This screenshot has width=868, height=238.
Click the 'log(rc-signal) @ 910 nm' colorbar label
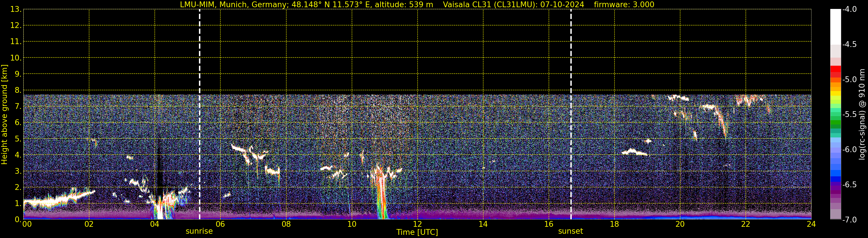[x=862, y=115]
